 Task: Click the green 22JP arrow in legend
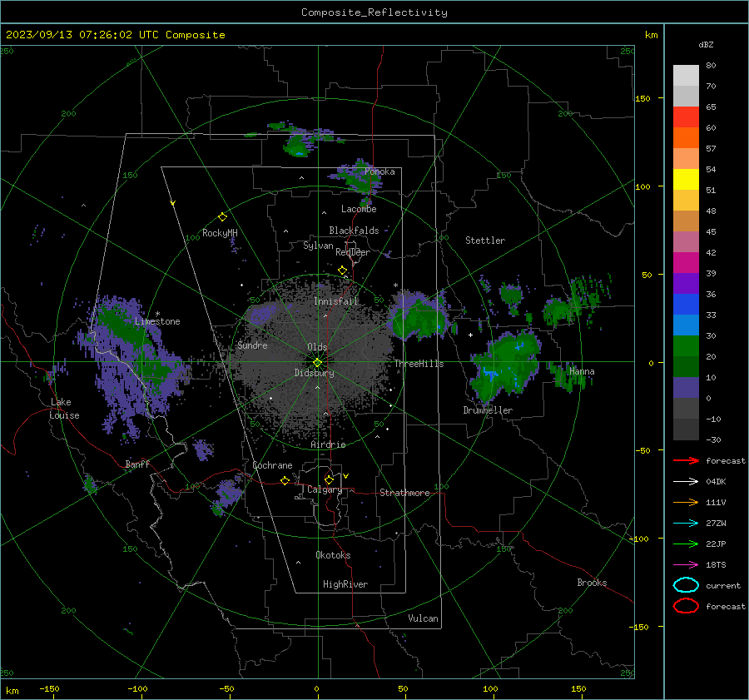(x=686, y=544)
